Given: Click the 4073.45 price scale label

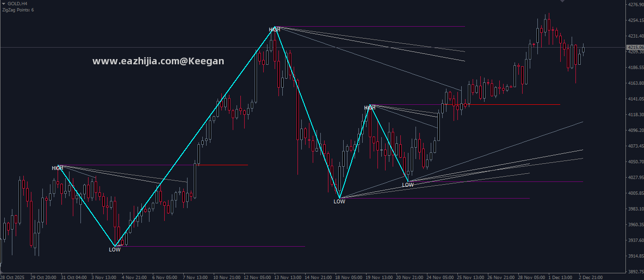Looking at the screenshot, I should (636, 146).
